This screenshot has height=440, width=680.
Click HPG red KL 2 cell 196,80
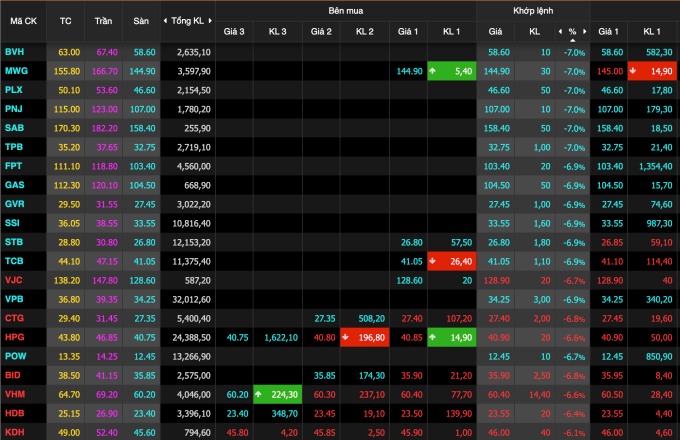pos(365,337)
